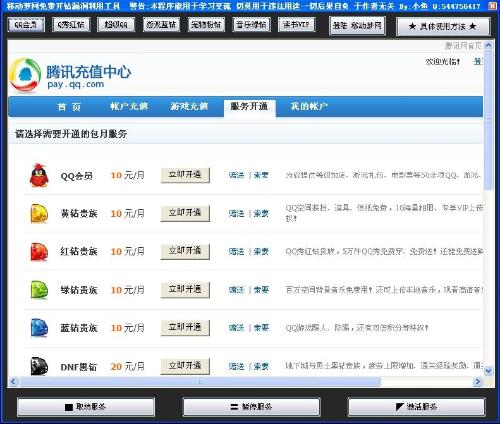The image size is (500, 424).
Task: Click the QQ会员 service name text
Action: pyautogui.click(x=76, y=176)
